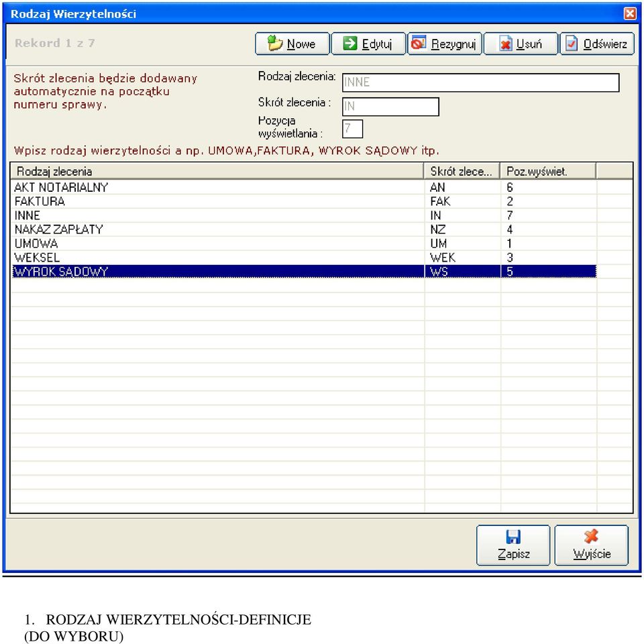Screen dimensions: 644x644
Task: Click the Zapisz button label
Action: 514,554
